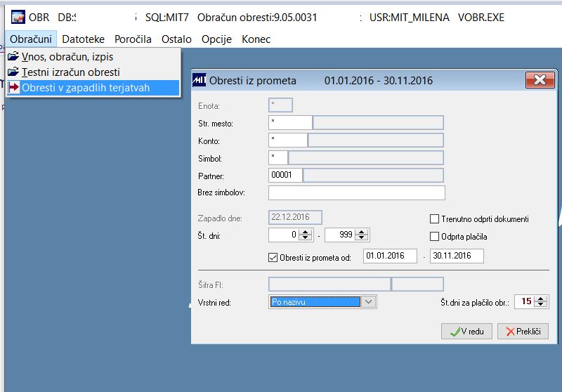Tick the Odprta plačila checkbox
This screenshot has height=392, width=562.
coord(434,237)
